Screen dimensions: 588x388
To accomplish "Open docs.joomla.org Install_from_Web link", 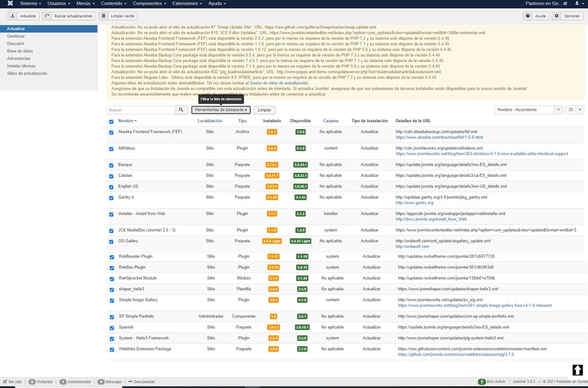I will [x=431, y=219].
